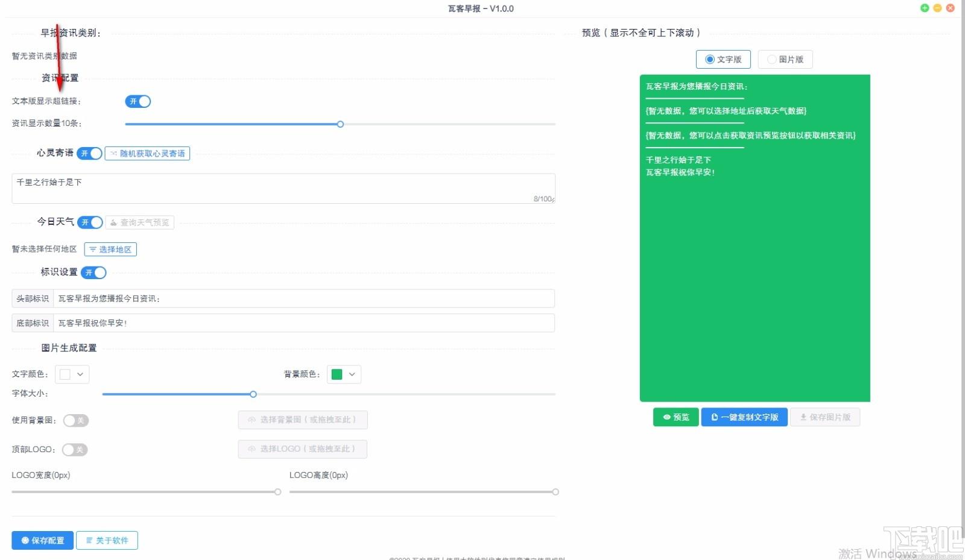The width and height of the screenshot is (965, 560).
Task: Click the green 预览 button
Action: pyautogui.click(x=675, y=417)
